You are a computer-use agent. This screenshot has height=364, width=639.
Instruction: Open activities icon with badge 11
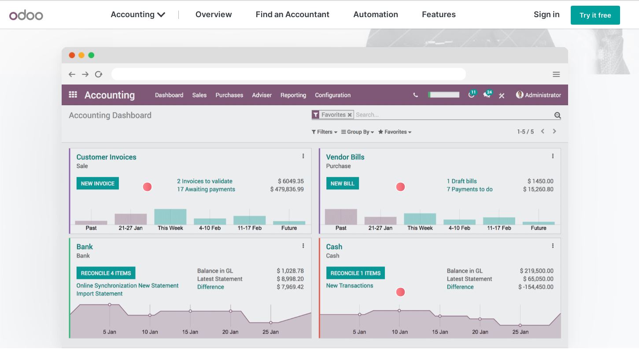coord(472,94)
